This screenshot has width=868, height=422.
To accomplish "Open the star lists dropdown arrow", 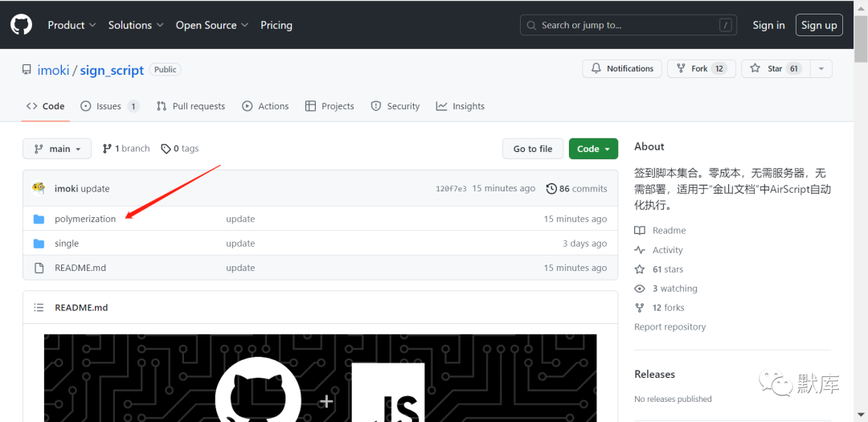I will tap(821, 68).
